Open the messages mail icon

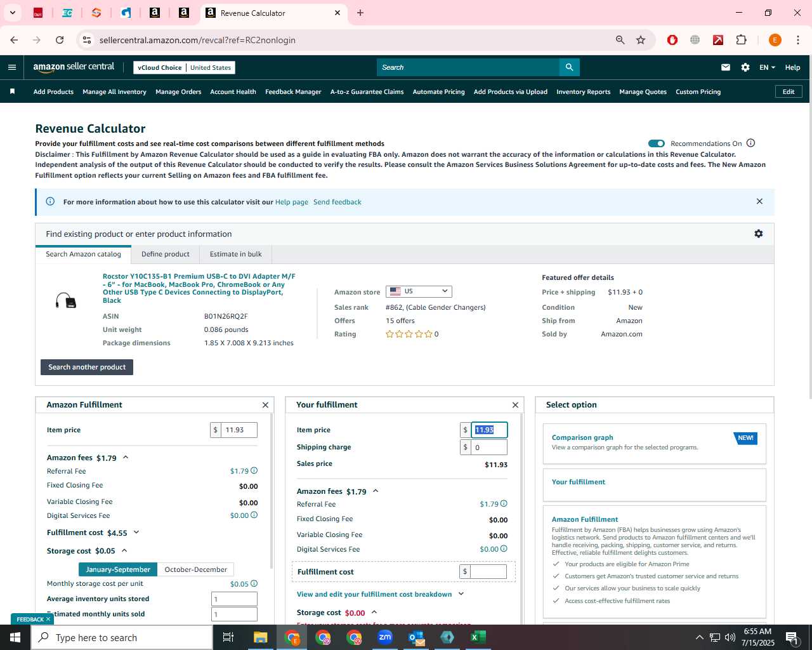pyautogui.click(x=726, y=67)
